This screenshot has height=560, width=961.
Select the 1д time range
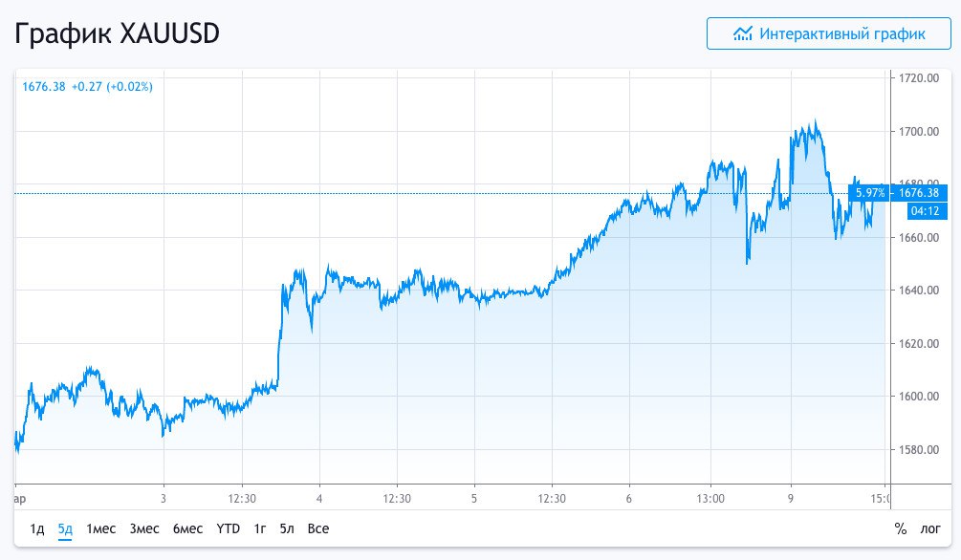[x=37, y=528]
